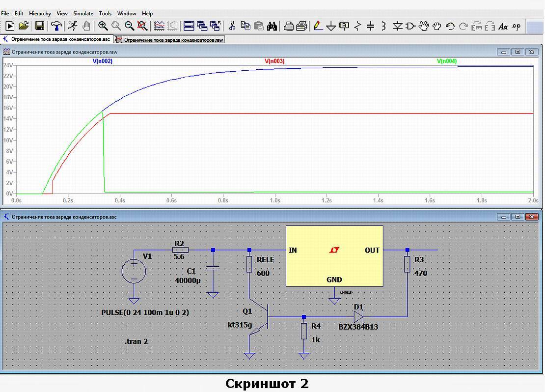Add a SPICE directive with .op icon

[517, 26]
